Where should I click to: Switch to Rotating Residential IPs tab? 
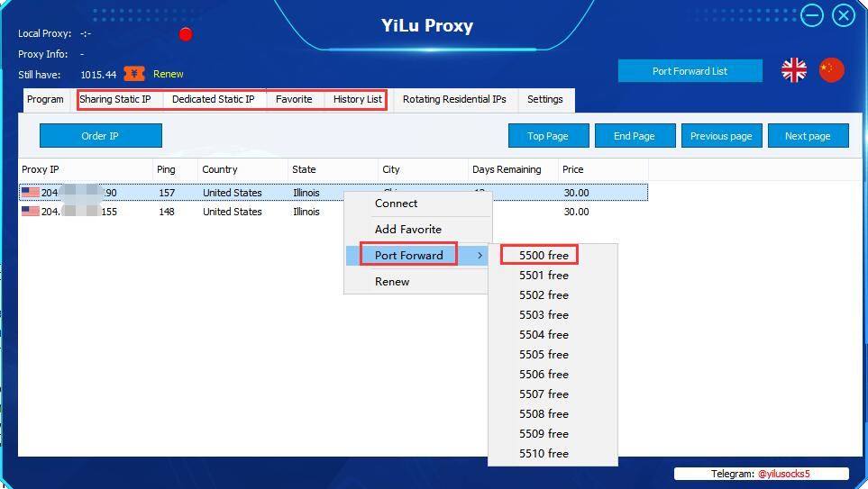454,100
